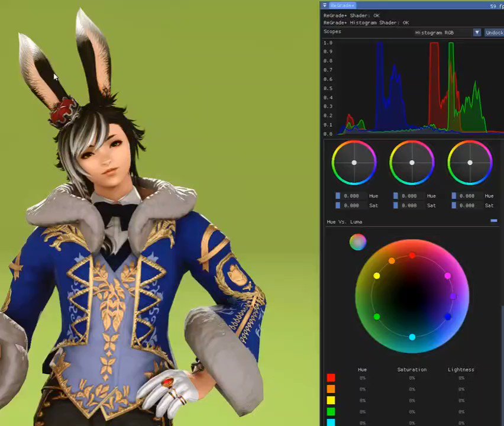504x426 pixels.
Task: Click the yellow row Lightness 0% value
Action: 461,401
